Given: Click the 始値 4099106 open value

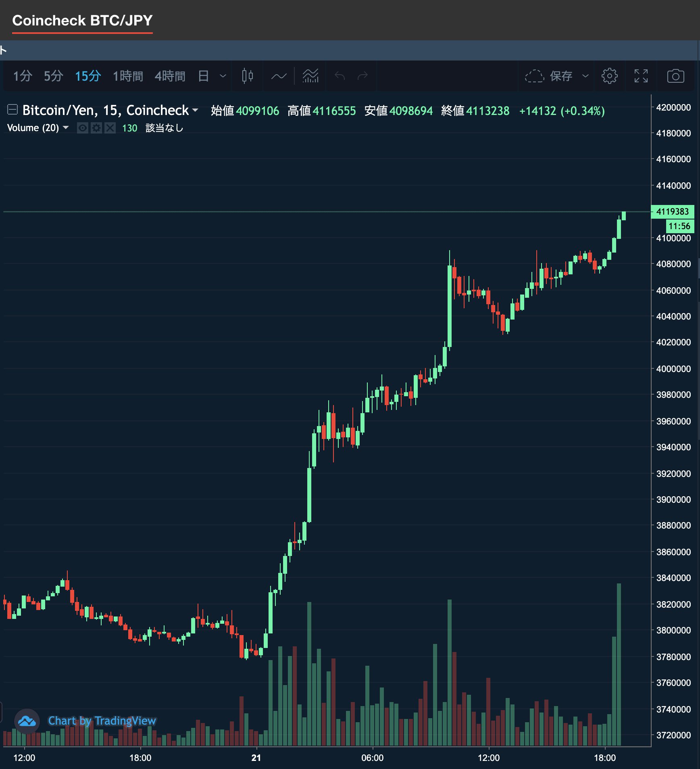Looking at the screenshot, I should [245, 111].
